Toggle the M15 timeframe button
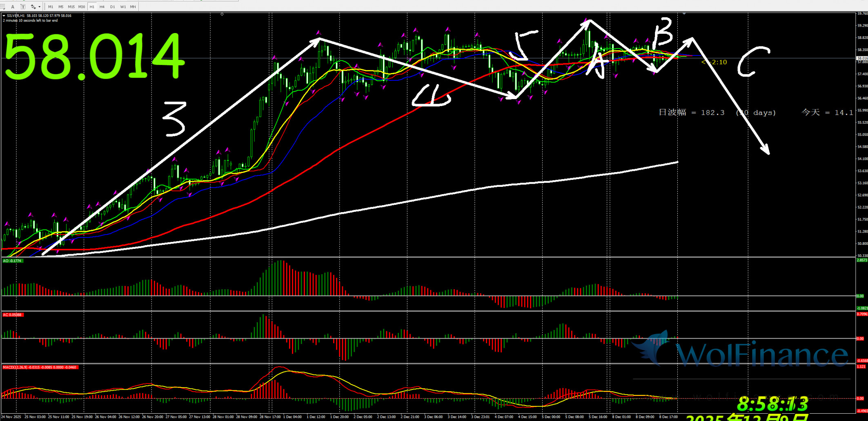This screenshot has width=868, height=421. pyautogui.click(x=71, y=7)
